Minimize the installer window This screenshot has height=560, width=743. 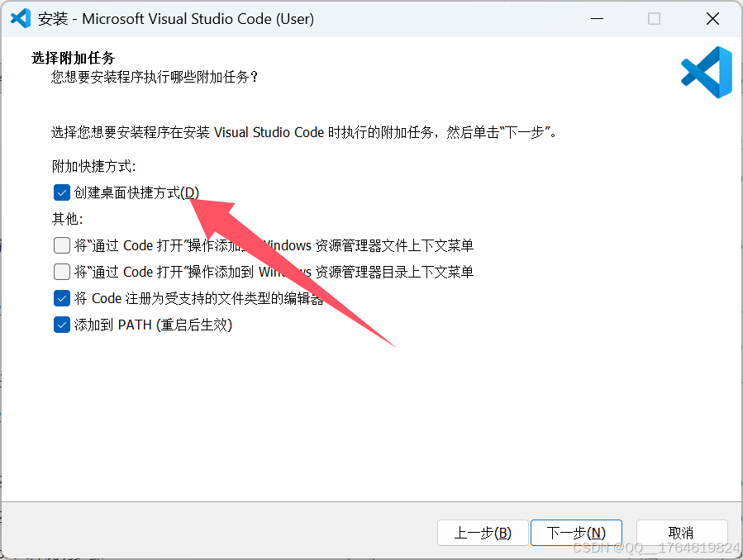(x=597, y=19)
